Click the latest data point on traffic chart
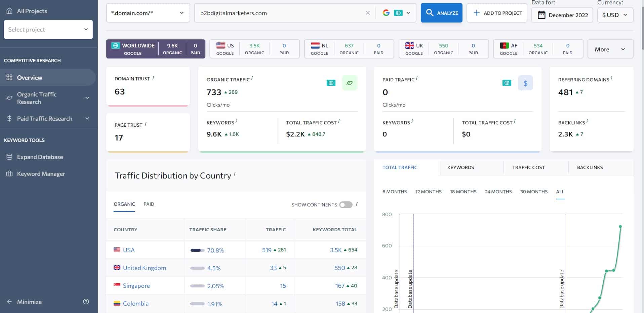This screenshot has width=644, height=313. 620,226
